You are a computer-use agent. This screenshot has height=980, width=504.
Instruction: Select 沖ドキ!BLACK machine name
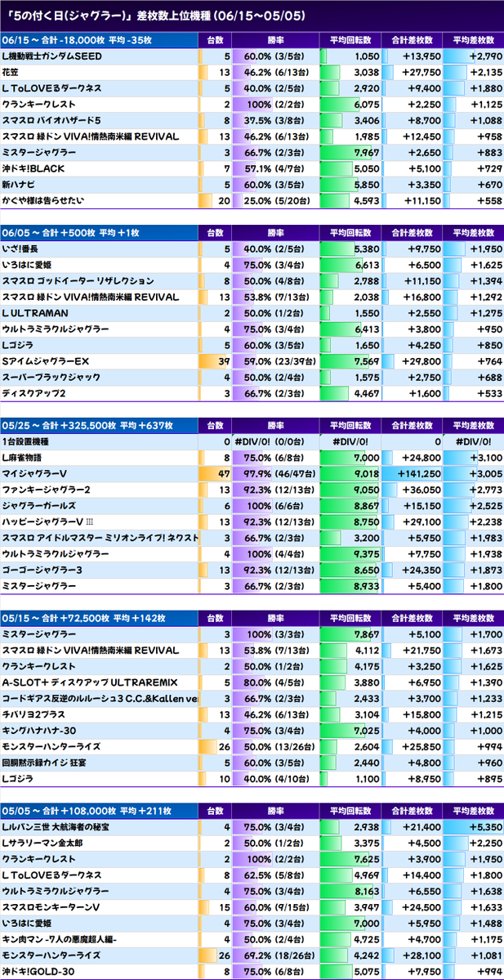point(33,168)
